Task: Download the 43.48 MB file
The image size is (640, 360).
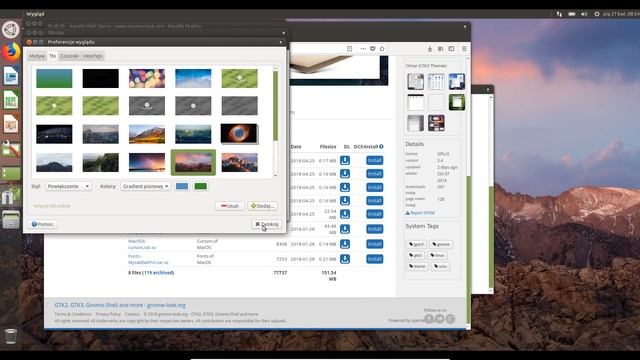Action: pyautogui.click(x=345, y=229)
